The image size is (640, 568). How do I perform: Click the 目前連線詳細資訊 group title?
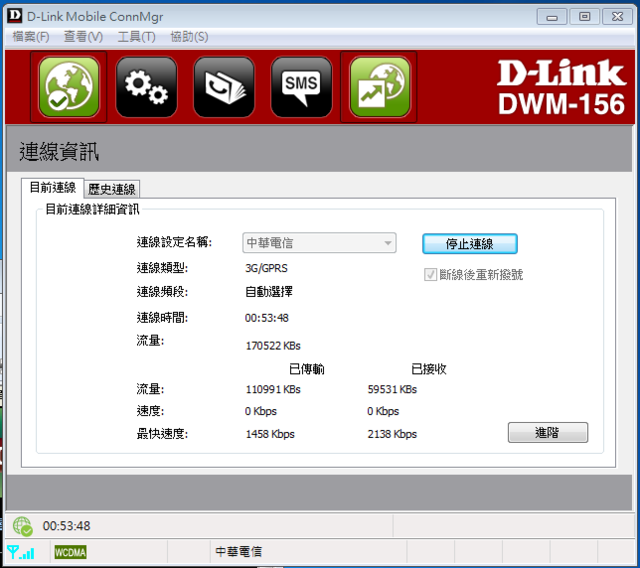pos(92,209)
